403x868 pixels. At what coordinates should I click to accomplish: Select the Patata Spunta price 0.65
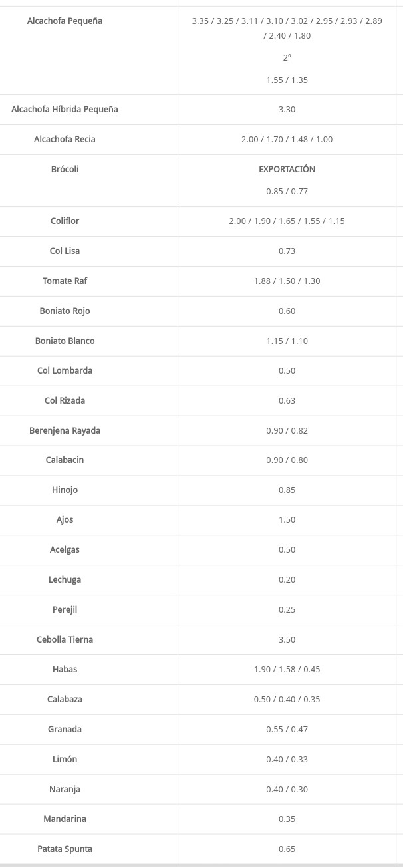pos(287,849)
